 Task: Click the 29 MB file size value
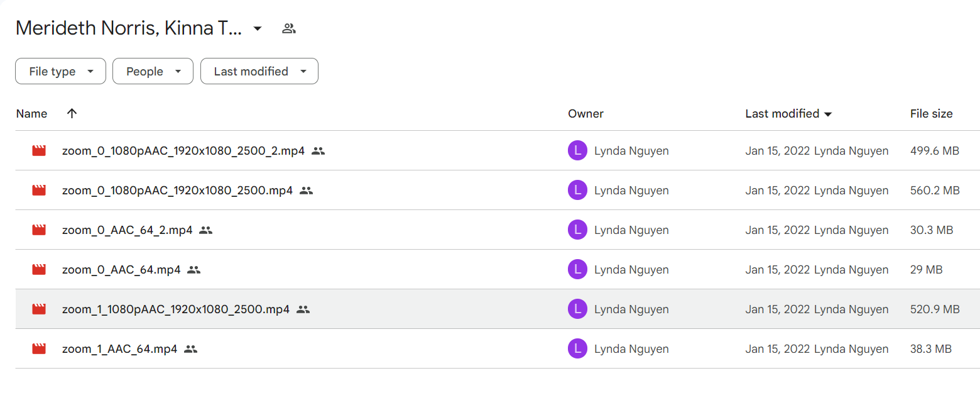pos(926,270)
